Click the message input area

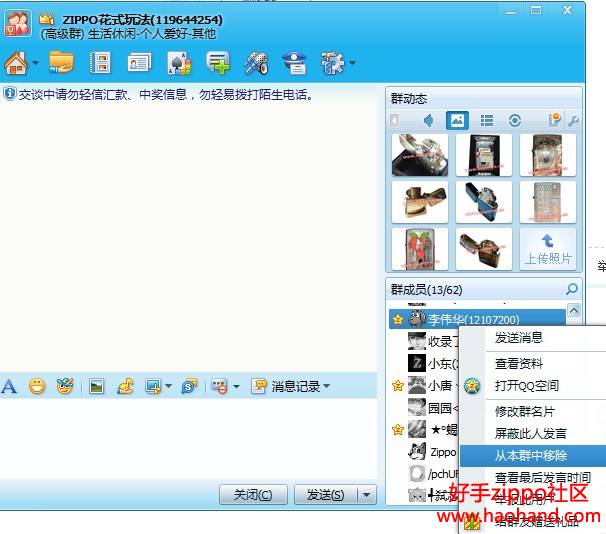click(x=188, y=439)
